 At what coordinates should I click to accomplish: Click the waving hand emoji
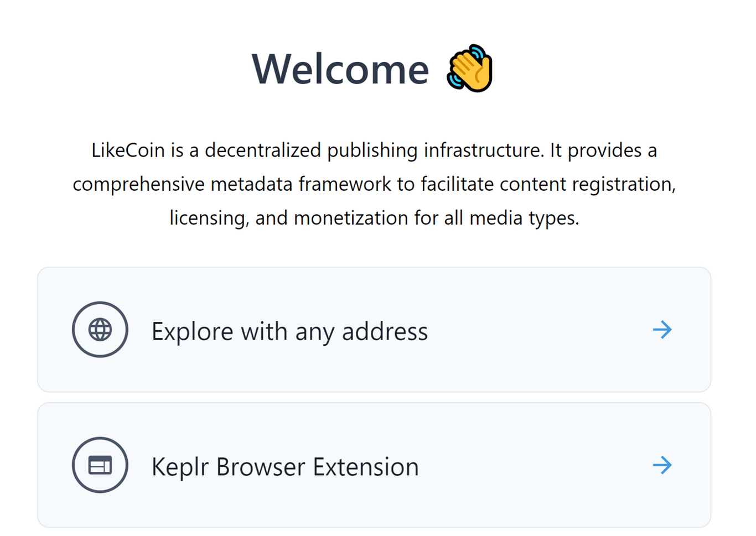pyautogui.click(x=470, y=68)
